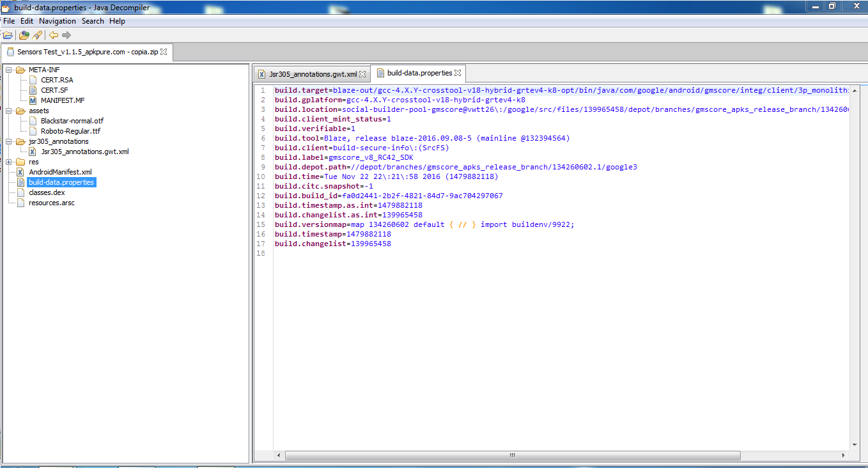The height and width of the screenshot is (468, 868).
Task: Select build-data.properties in the tree
Action: coord(61,182)
